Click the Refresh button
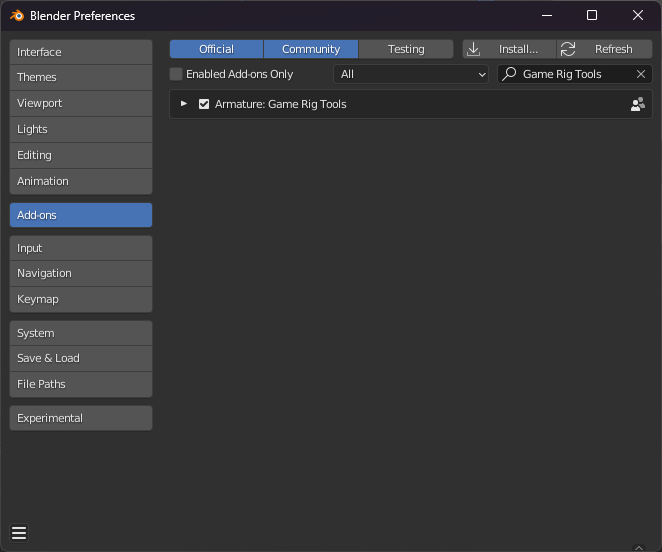This screenshot has height=552, width=662. point(605,49)
